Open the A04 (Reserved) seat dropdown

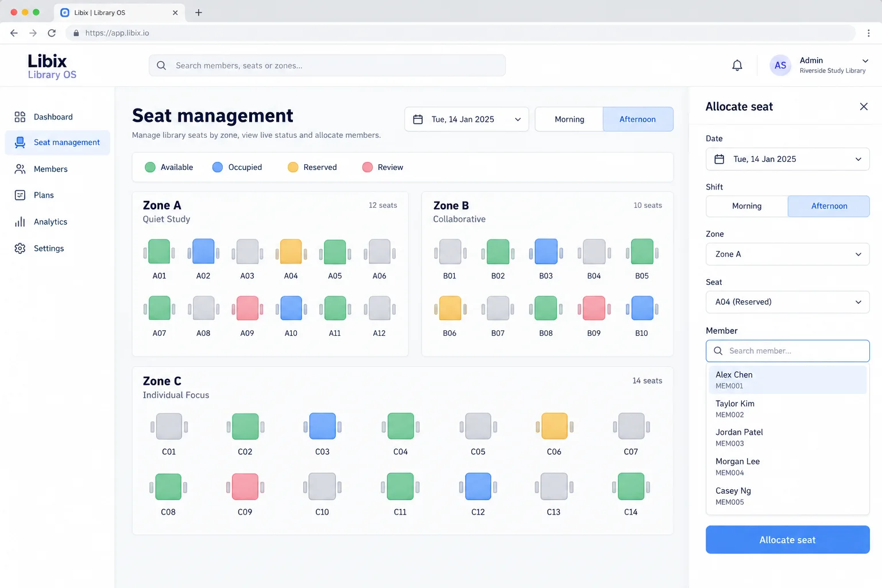pos(787,302)
